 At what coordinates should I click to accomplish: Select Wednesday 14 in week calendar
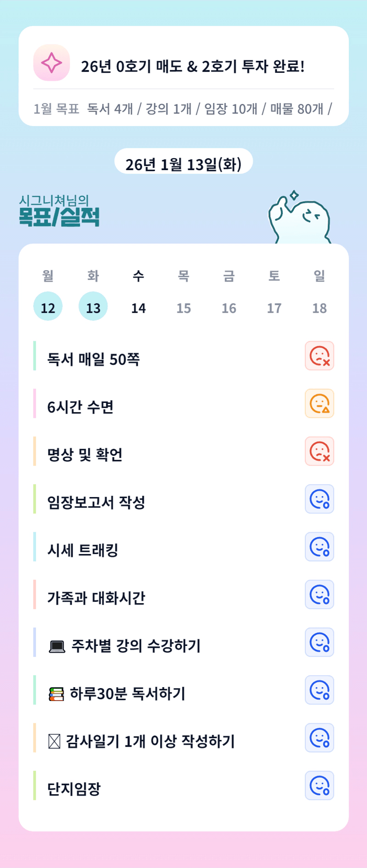(x=138, y=307)
